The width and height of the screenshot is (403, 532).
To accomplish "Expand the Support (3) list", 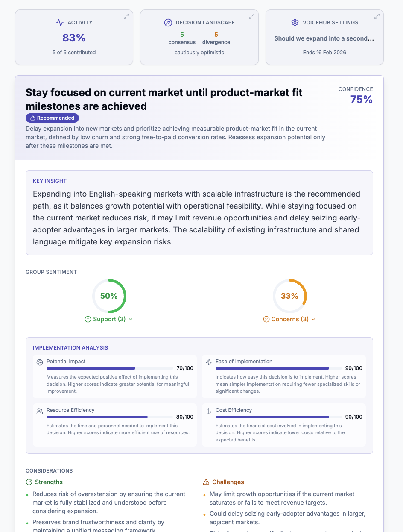I will (x=109, y=319).
